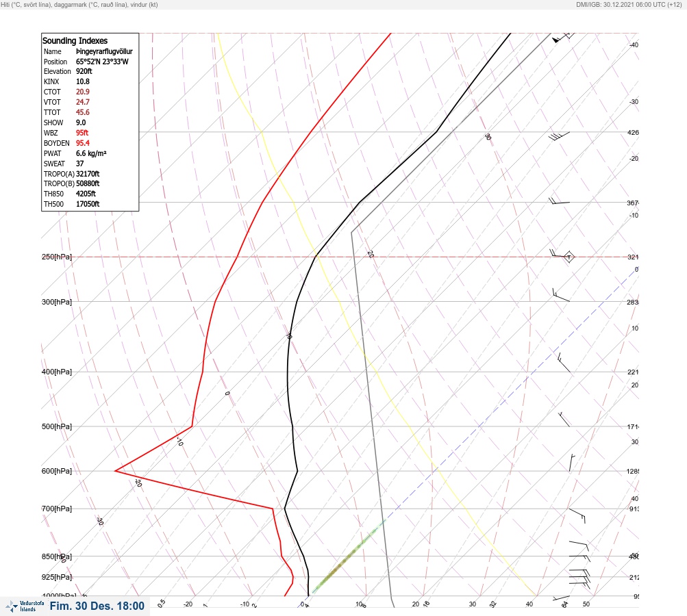Screen dimensions: 687x616
Task: Click the '925[hPa]' pressure label
Action: point(57,577)
